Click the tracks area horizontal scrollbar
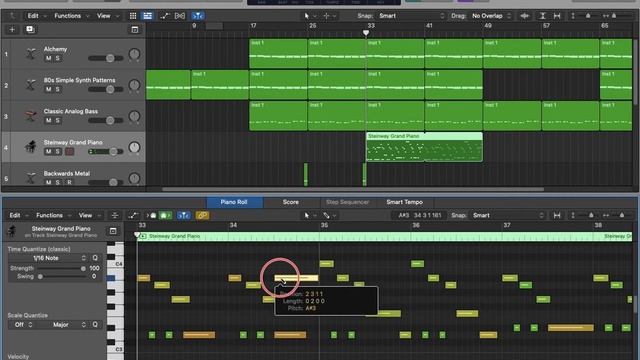 353,189
